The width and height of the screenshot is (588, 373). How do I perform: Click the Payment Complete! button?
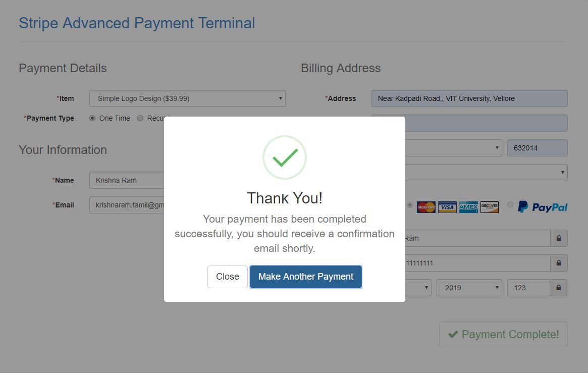[x=503, y=334]
